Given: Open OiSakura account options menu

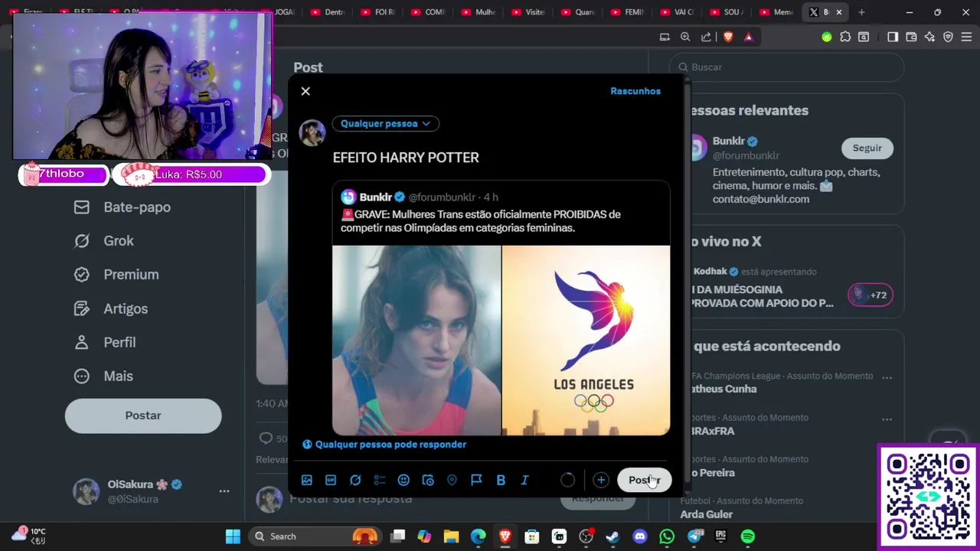Looking at the screenshot, I should (224, 491).
